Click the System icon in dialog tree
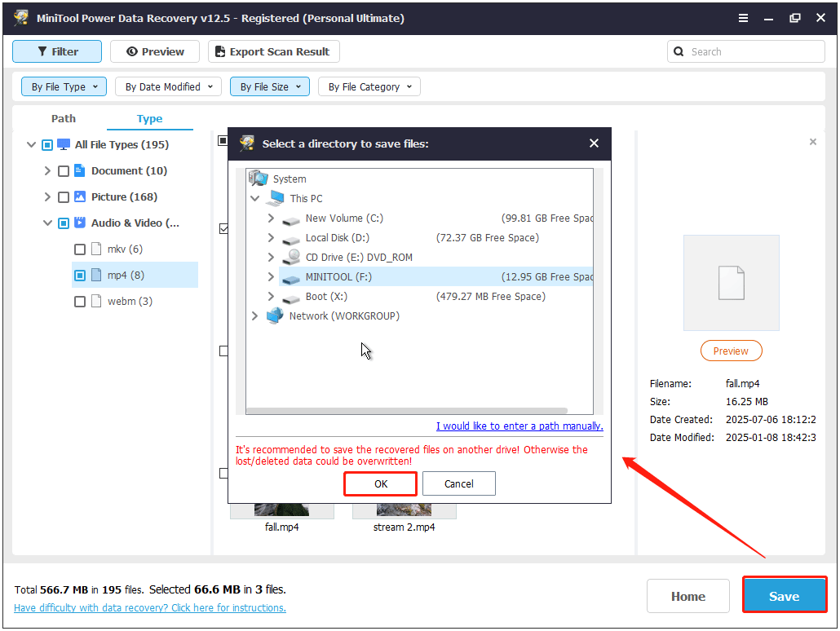 click(259, 179)
